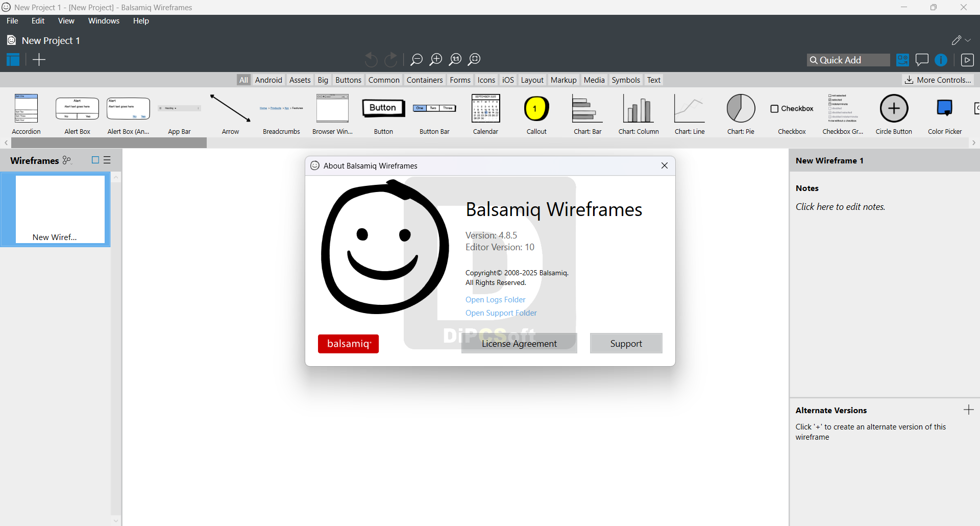Select the Alert Box control
This screenshot has height=526, width=980.
[x=77, y=114]
